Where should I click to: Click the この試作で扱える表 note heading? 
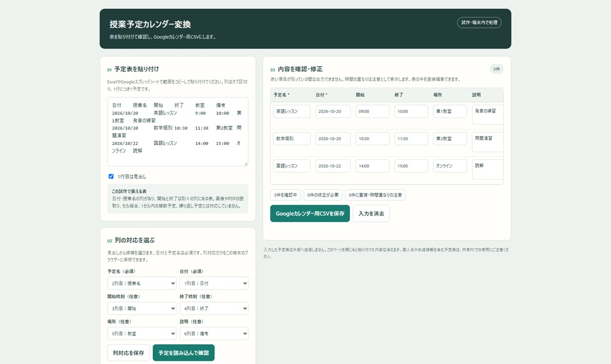129,192
